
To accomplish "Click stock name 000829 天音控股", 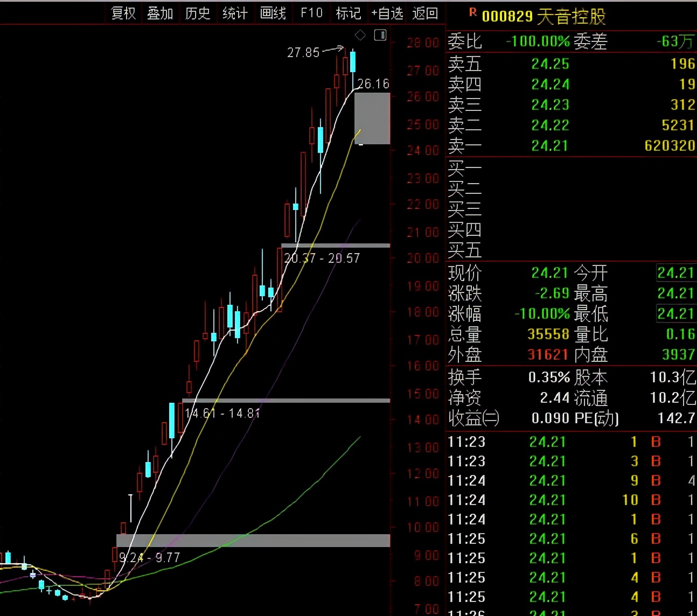I will coord(543,17).
